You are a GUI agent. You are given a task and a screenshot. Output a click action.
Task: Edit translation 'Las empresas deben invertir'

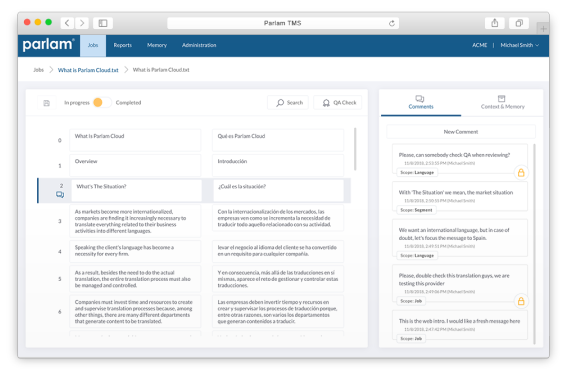(278, 311)
